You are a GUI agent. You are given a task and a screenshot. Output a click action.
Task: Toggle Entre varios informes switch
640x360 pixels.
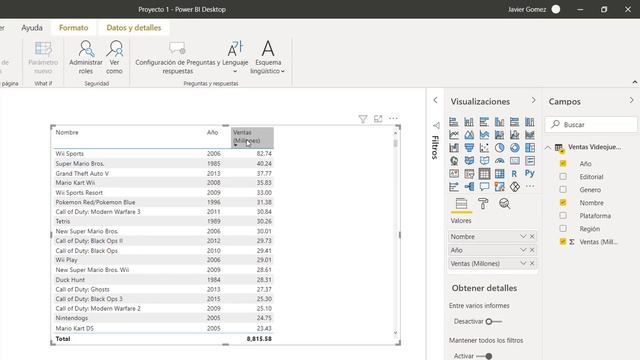[493, 322]
